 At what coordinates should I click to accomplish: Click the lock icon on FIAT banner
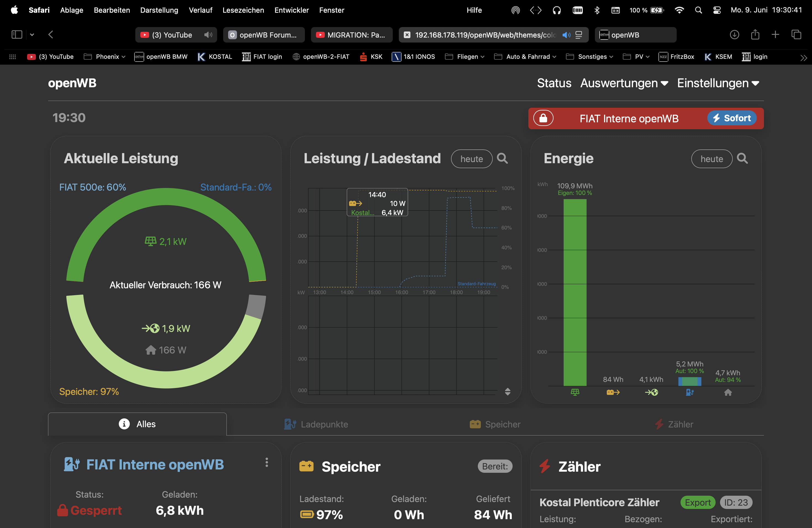(x=543, y=118)
